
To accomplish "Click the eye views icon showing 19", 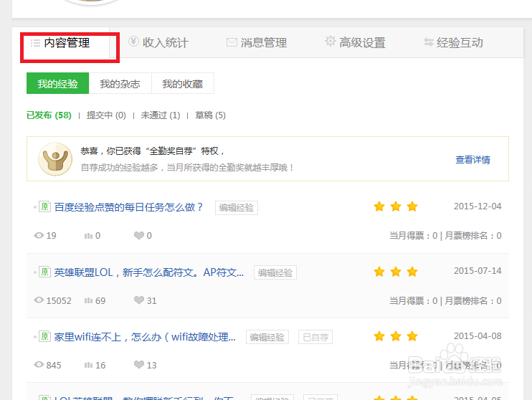I will [x=39, y=235].
